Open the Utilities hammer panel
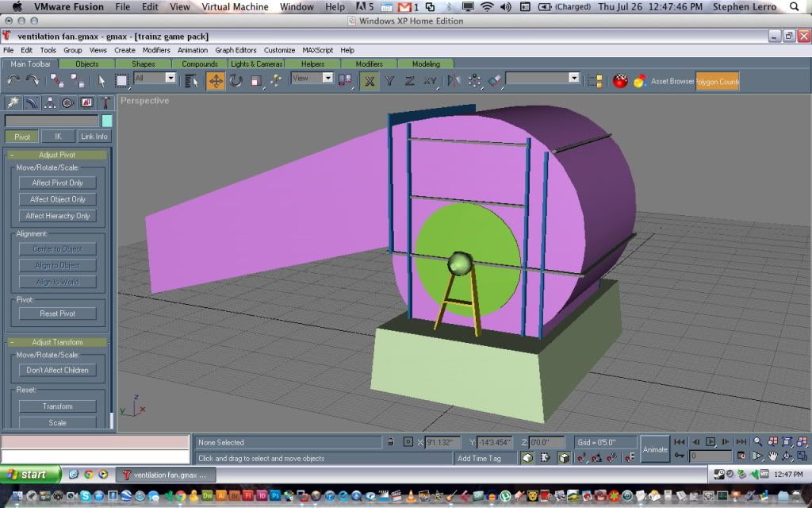Viewport: 812px width, 508px height. pyautogui.click(x=105, y=102)
